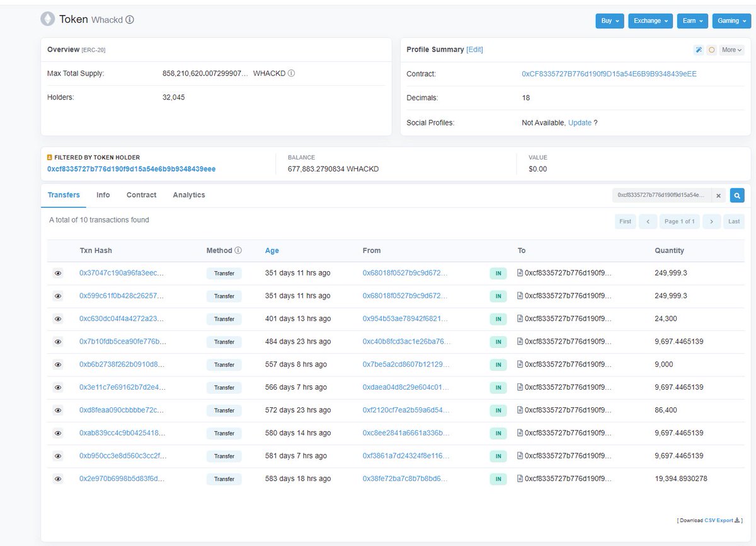Open contract address link 0xCF8335727B776d190f9D
Screen dimensions: 756x546
609,74
